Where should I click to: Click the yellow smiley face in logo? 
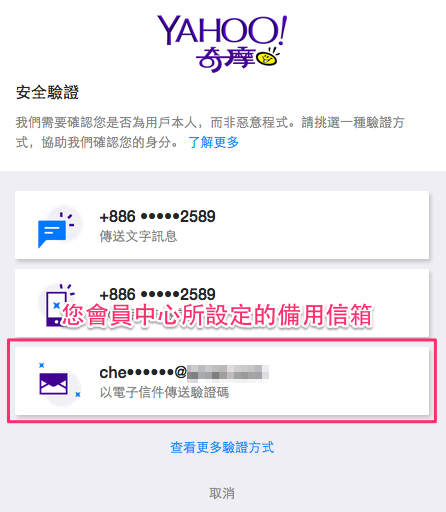pyautogui.click(x=266, y=59)
